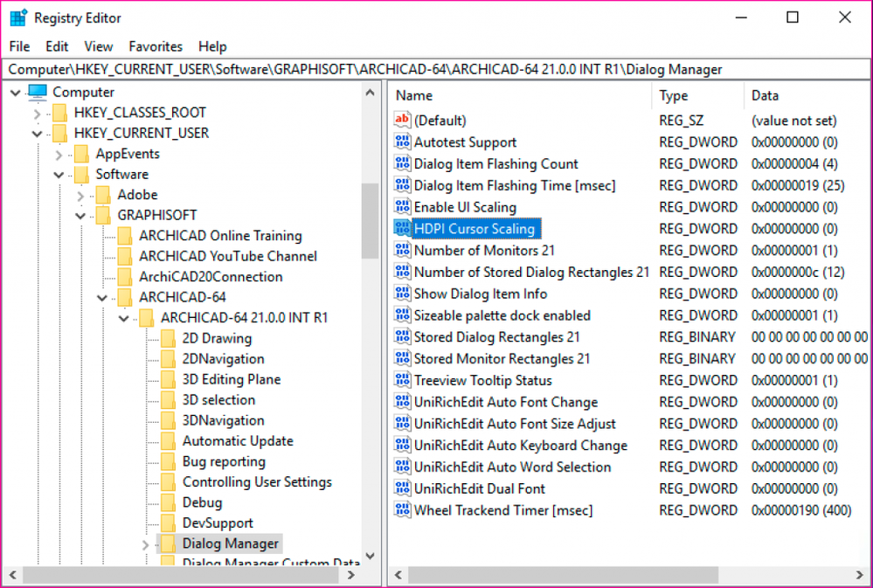Click the Autotest Support DWORD icon
The image size is (873, 588).
[402, 142]
